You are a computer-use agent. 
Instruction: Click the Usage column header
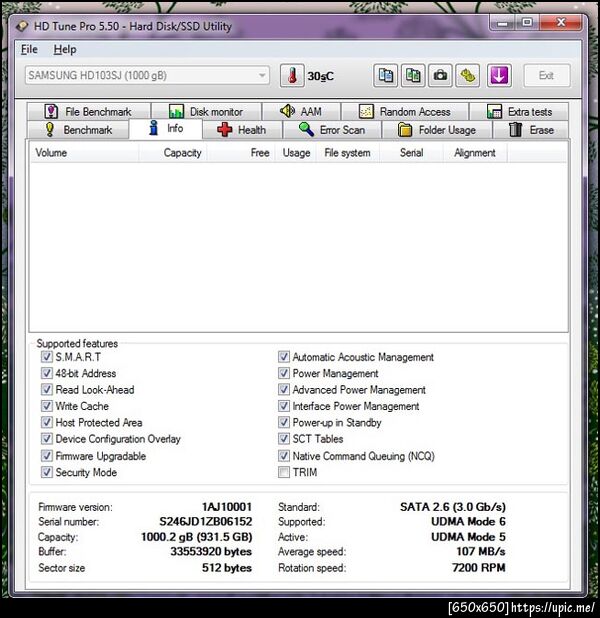[x=296, y=153]
